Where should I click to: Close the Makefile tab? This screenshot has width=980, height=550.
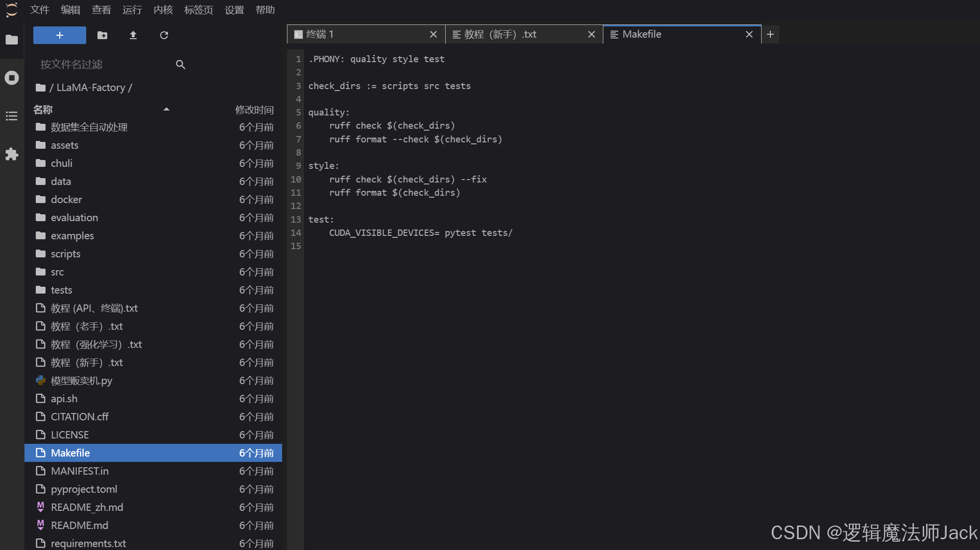click(749, 34)
